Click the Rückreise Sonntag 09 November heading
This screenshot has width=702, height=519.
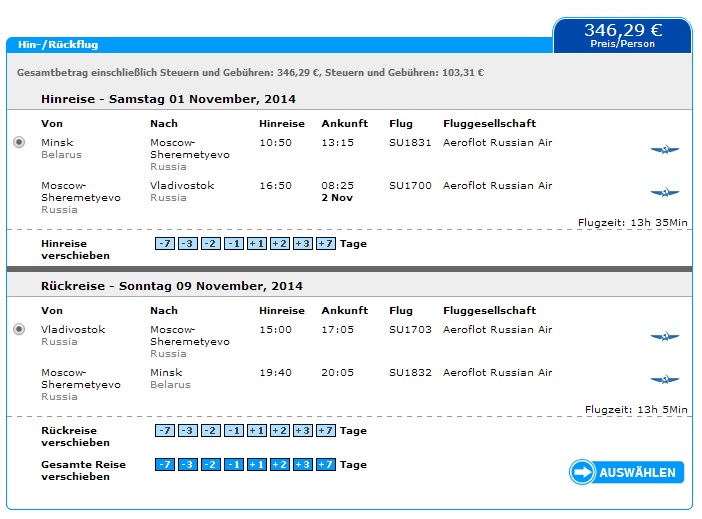click(x=172, y=286)
